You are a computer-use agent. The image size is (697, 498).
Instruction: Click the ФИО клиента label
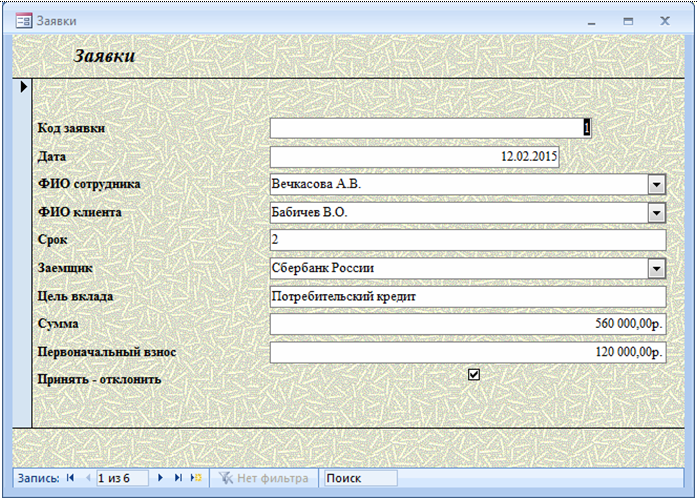click(80, 212)
